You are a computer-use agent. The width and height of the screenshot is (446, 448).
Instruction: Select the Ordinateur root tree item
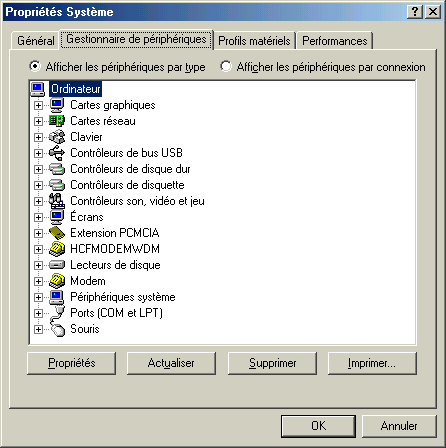(75, 89)
